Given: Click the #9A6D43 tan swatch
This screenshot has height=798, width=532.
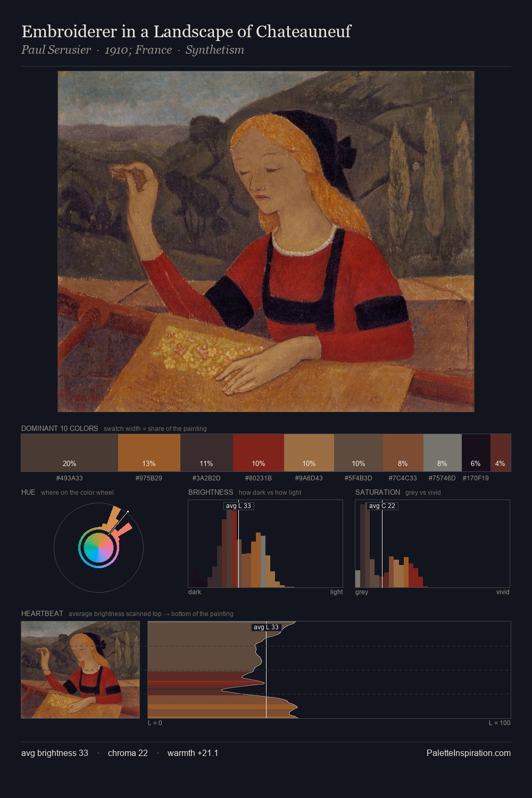Looking at the screenshot, I should [309, 453].
